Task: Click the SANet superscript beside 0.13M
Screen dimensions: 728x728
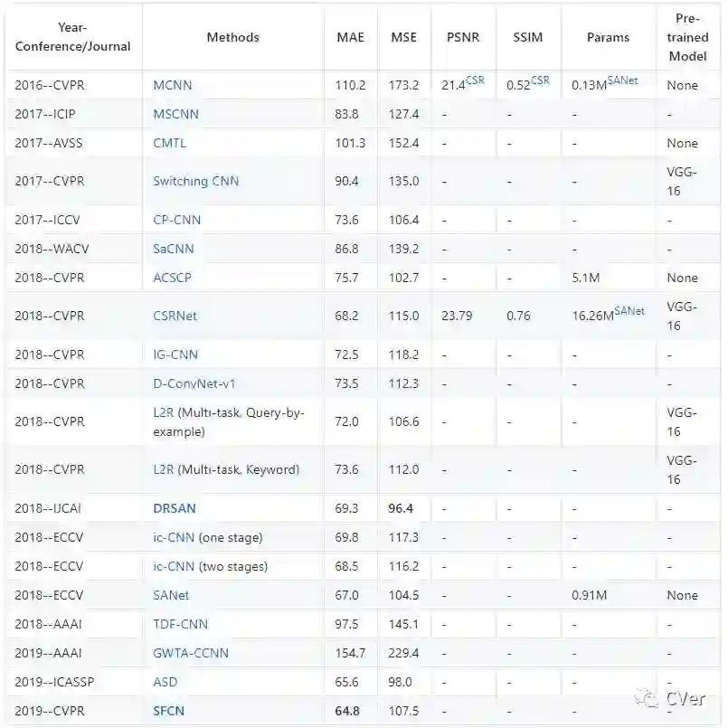Action: click(622, 80)
